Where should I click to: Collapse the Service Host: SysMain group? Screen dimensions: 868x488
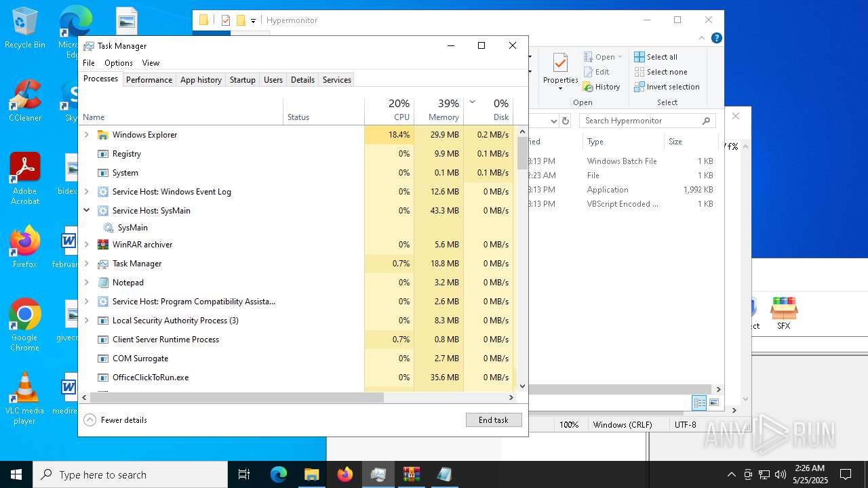pos(86,211)
